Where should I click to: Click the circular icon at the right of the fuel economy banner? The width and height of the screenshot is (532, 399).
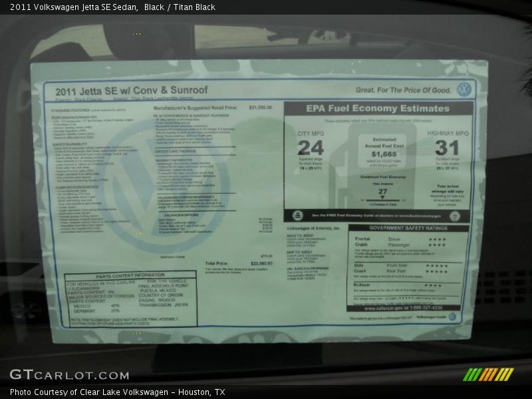pos(454,216)
